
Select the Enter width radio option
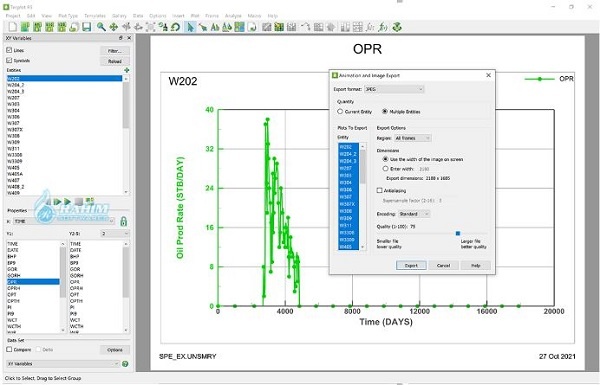pyautogui.click(x=385, y=168)
